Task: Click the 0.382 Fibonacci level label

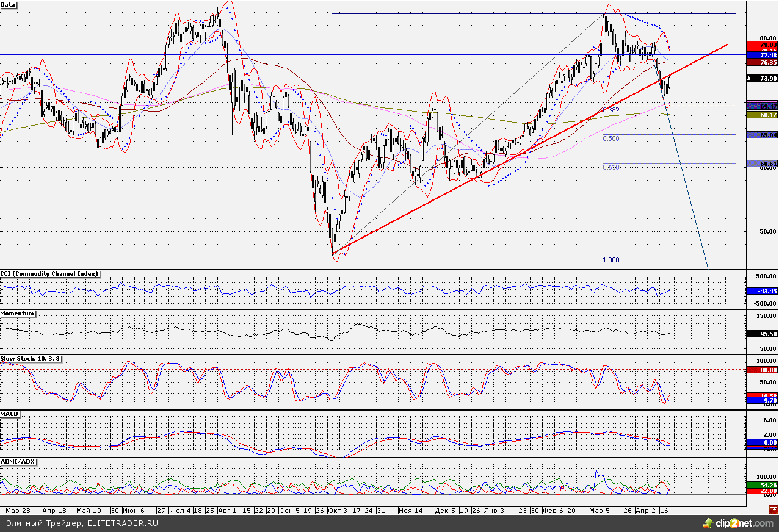Action: coord(611,110)
